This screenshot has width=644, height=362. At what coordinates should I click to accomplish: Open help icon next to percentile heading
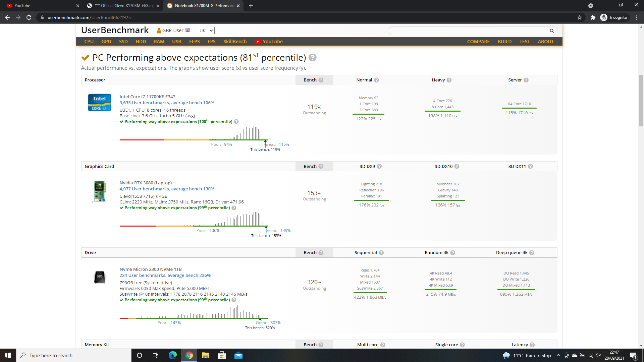pyautogui.click(x=313, y=58)
